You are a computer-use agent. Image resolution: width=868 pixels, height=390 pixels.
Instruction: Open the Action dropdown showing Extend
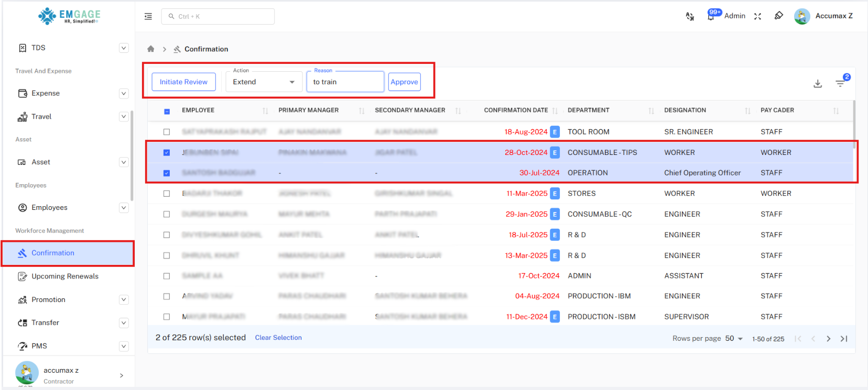(264, 82)
